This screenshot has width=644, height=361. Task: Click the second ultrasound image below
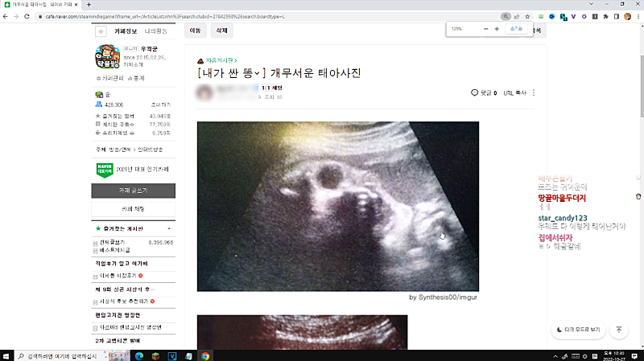(x=303, y=332)
